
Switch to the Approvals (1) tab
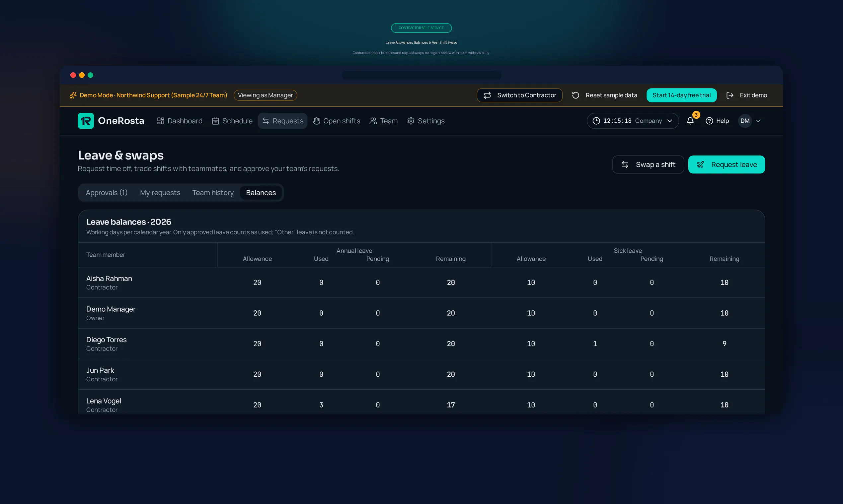(x=107, y=193)
